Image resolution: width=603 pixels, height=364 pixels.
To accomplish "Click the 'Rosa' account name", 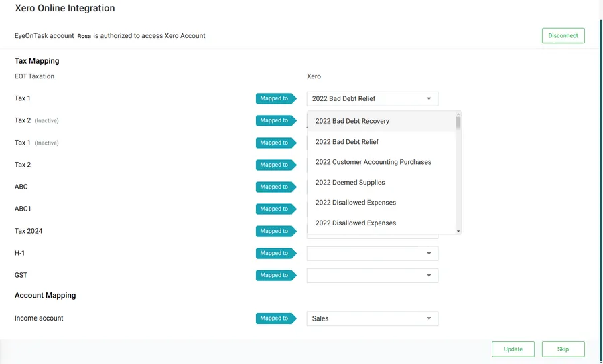I will coord(84,36).
